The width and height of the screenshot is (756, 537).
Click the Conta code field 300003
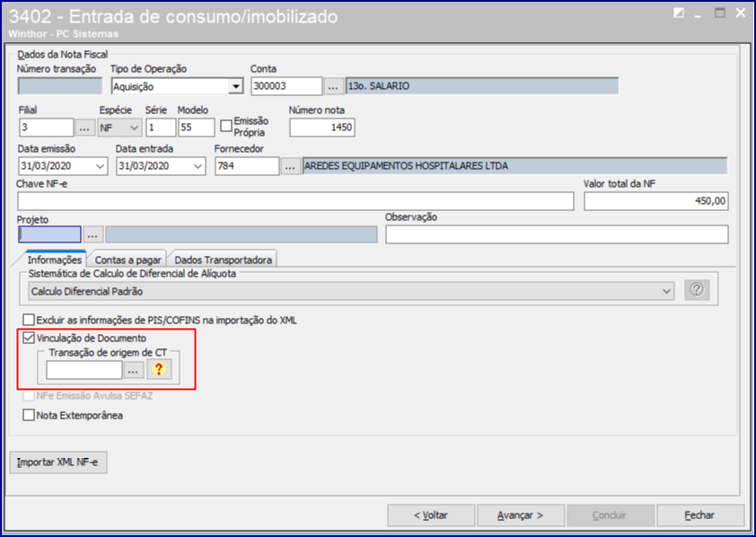pos(286,86)
